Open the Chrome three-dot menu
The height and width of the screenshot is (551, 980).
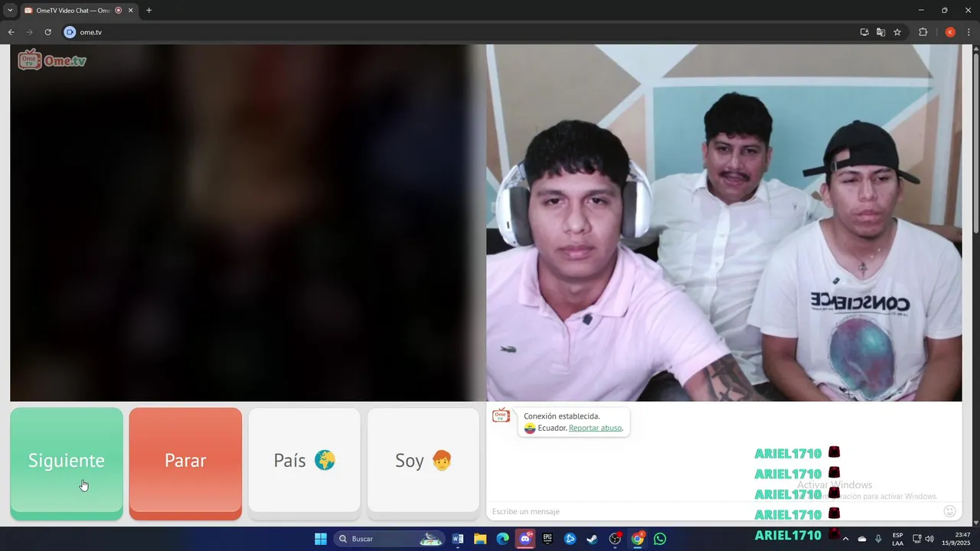pos(969,32)
